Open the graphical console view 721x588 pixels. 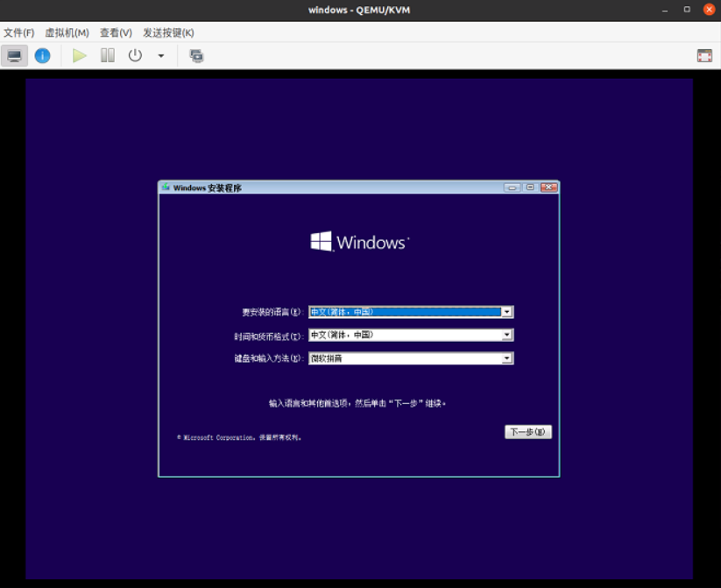click(13, 55)
